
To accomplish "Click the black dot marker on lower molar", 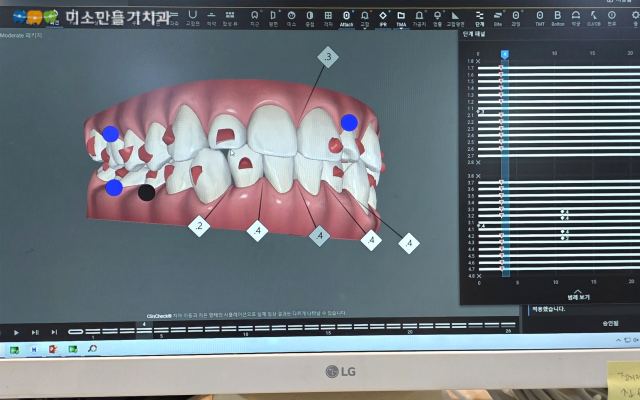I will pyautogui.click(x=146, y=193).
